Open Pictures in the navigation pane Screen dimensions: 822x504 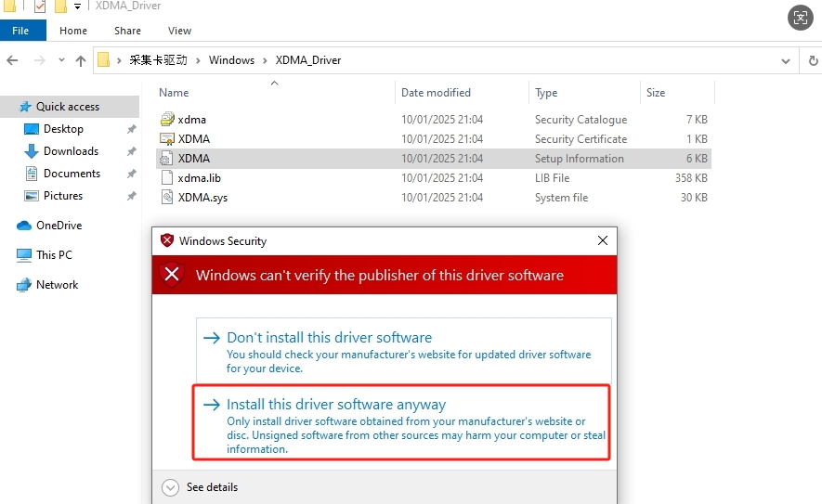[x=63, y=196]
